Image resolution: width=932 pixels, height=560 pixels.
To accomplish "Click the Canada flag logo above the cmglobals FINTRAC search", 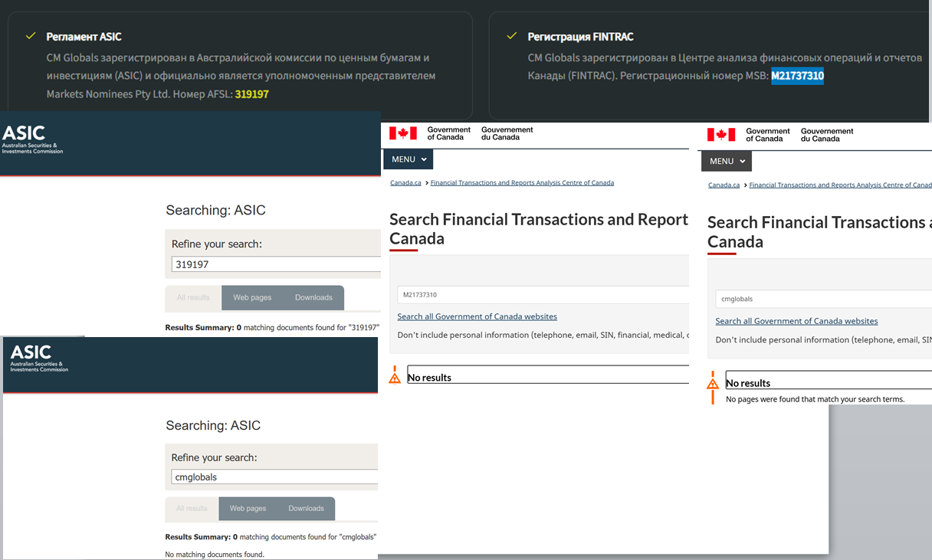I will pos(721,135).
